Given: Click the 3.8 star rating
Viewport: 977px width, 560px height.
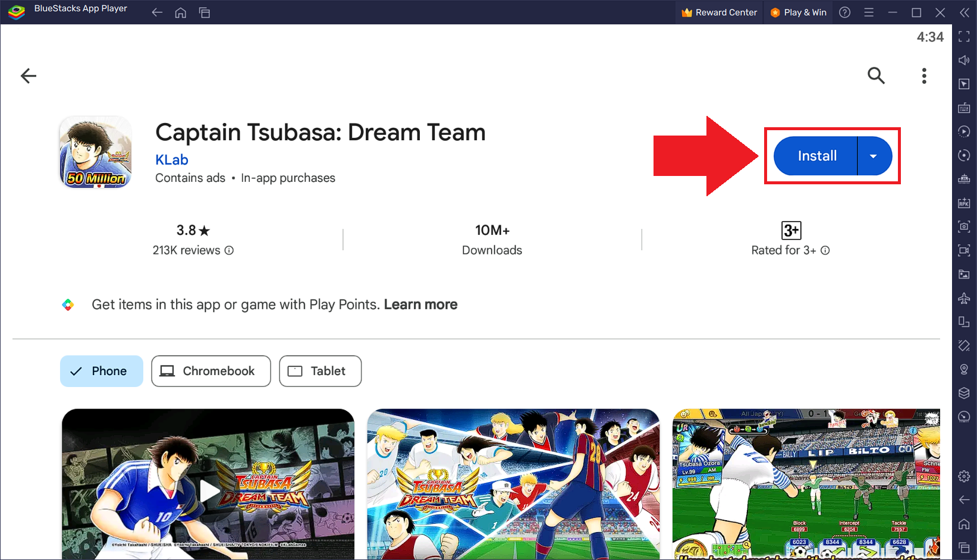Looking at the screenshot, I should click(193, 230).
